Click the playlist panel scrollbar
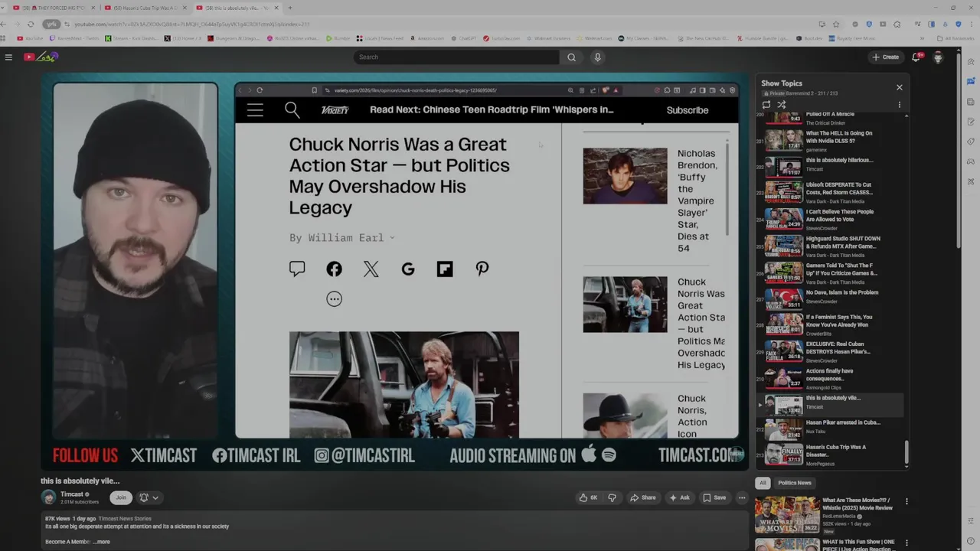Screen dimensions: 980x551 906,452
